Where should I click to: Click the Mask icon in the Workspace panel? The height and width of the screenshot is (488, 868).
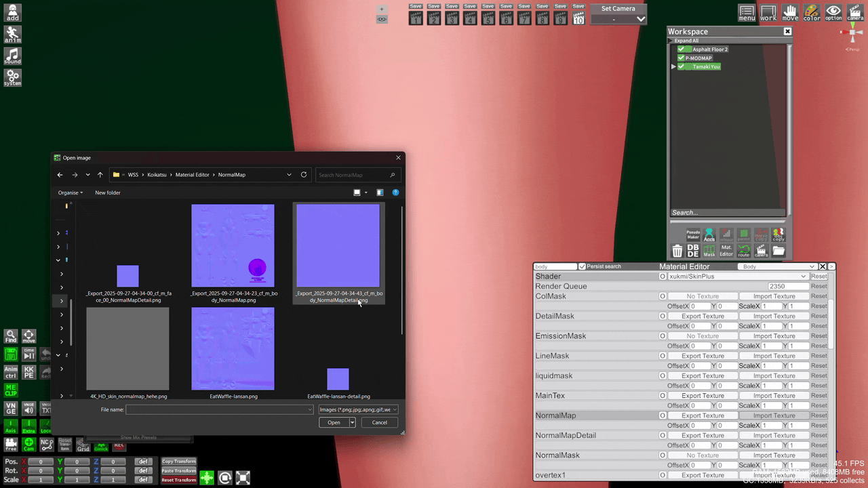point(710,250)
